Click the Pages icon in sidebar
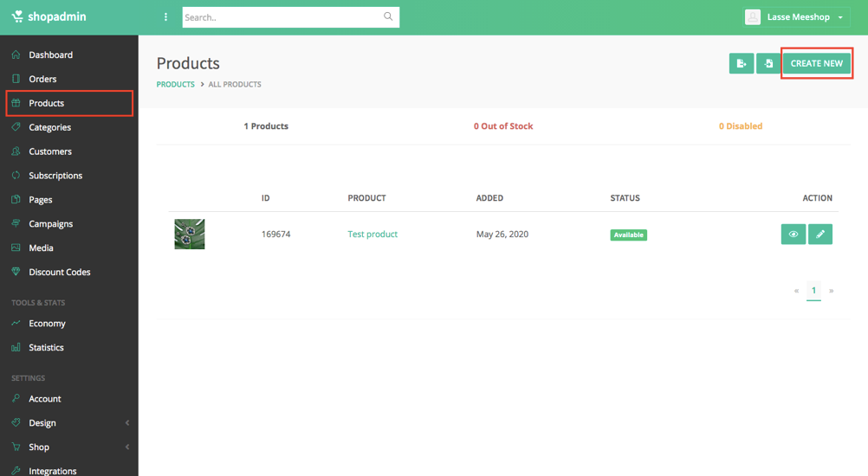 16,199
